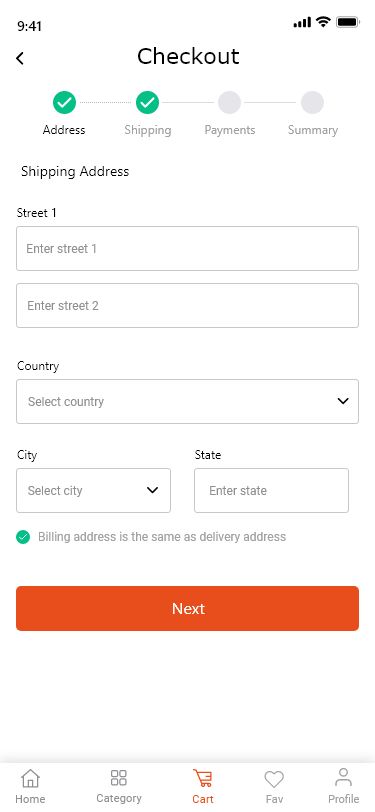
Task: Select the Summary step circle
Action: 312,103
